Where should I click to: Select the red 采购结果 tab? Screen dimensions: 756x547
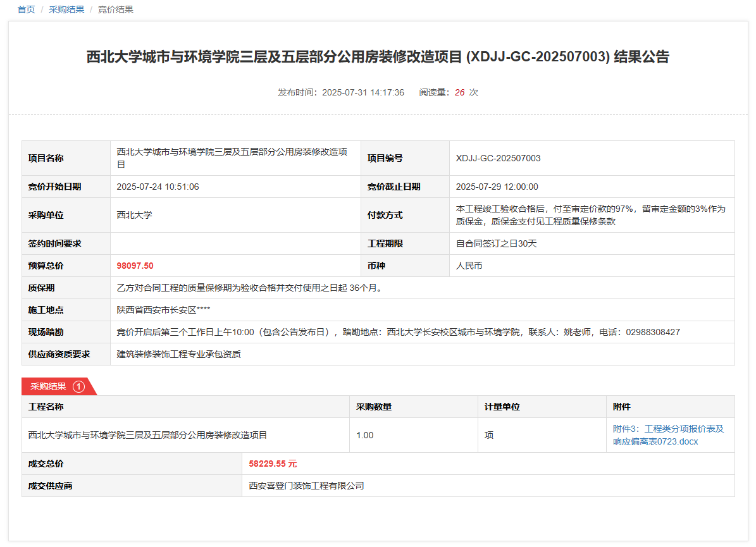click(x=49, y=386)
